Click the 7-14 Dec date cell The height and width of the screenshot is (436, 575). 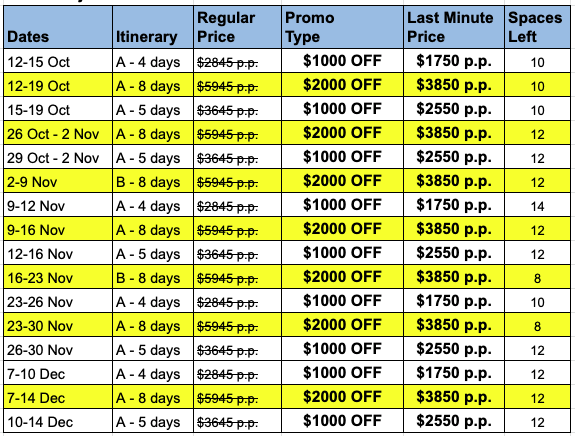tap(58, 397)
